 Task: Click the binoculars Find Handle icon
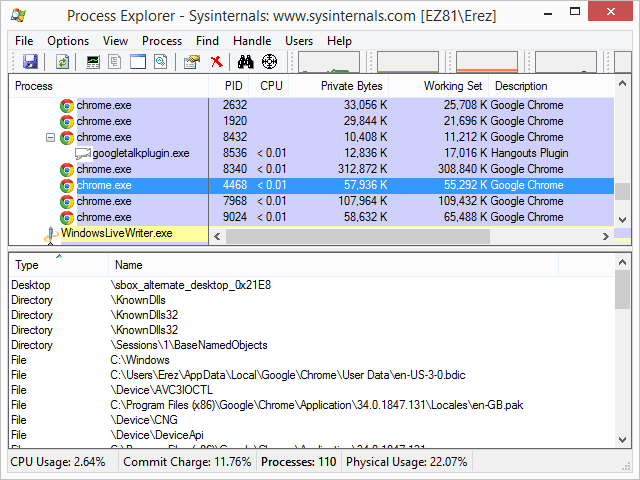point(245,62)
